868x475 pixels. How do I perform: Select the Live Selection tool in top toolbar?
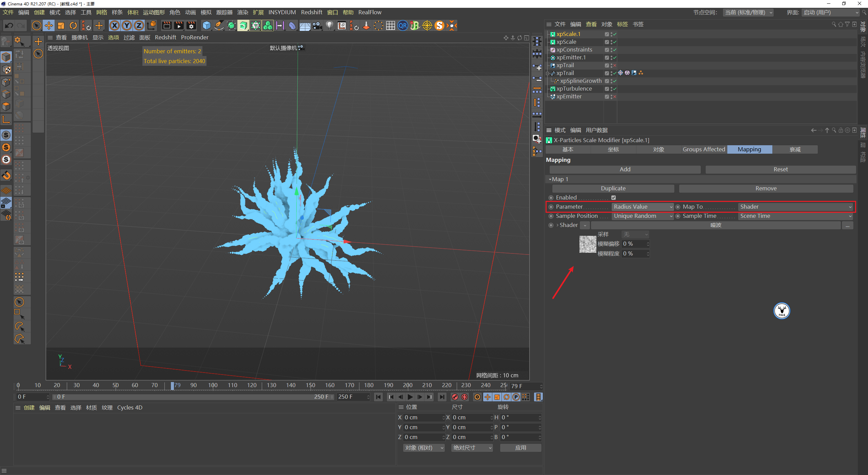click(36, 25)
